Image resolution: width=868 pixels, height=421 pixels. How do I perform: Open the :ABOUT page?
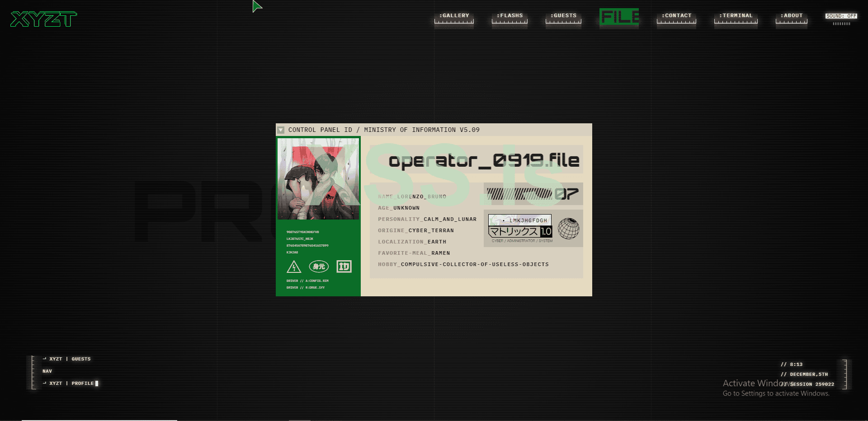791,15
